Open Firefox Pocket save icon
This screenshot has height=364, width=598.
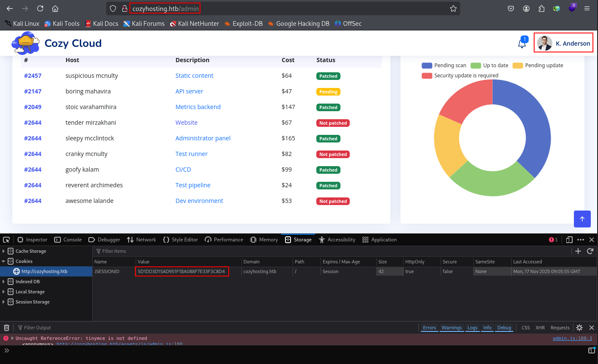click(x=511, y=8)
